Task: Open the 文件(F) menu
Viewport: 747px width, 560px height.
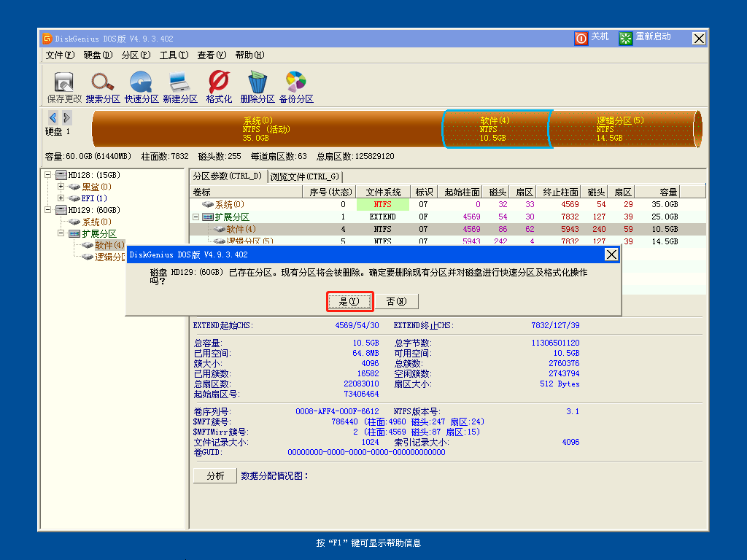Action: pos(60,55)
